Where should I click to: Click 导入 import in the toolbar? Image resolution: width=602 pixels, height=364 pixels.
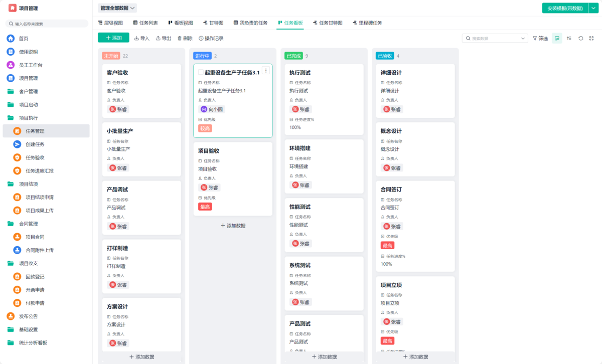(x=141, y=38)
